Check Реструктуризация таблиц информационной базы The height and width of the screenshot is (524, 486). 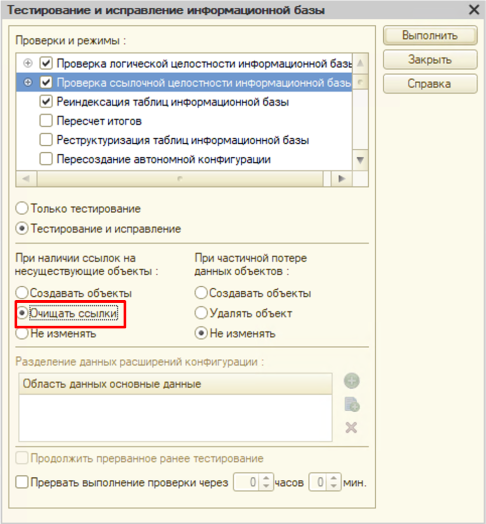coord(46,140)
